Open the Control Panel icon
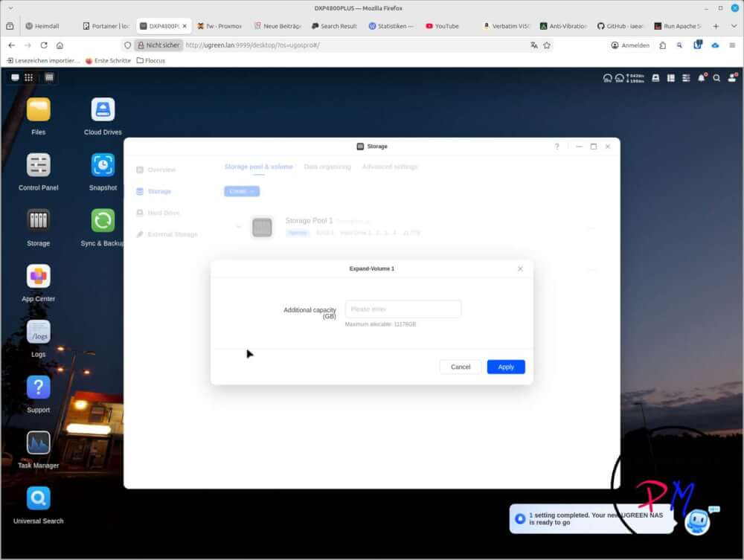This screenshot has width=744, height=560. (38, 165)
